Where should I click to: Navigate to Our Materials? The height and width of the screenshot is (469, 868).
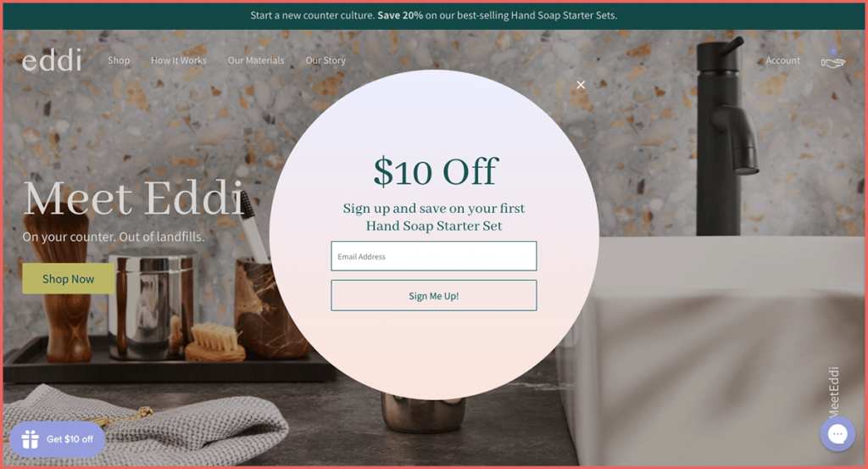click(x=256, y=60)
